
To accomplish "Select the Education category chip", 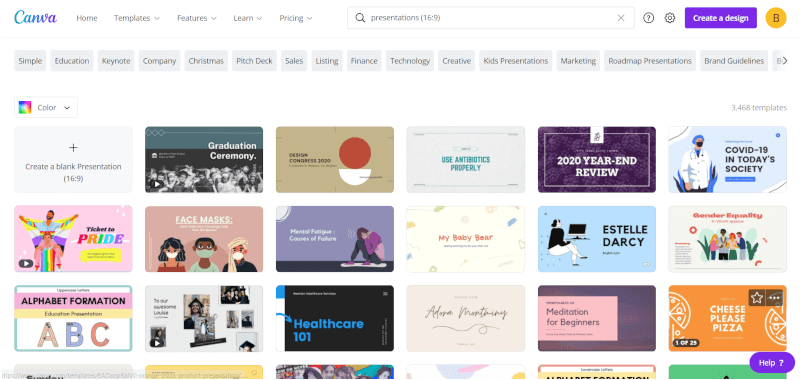I will point(72,61).
